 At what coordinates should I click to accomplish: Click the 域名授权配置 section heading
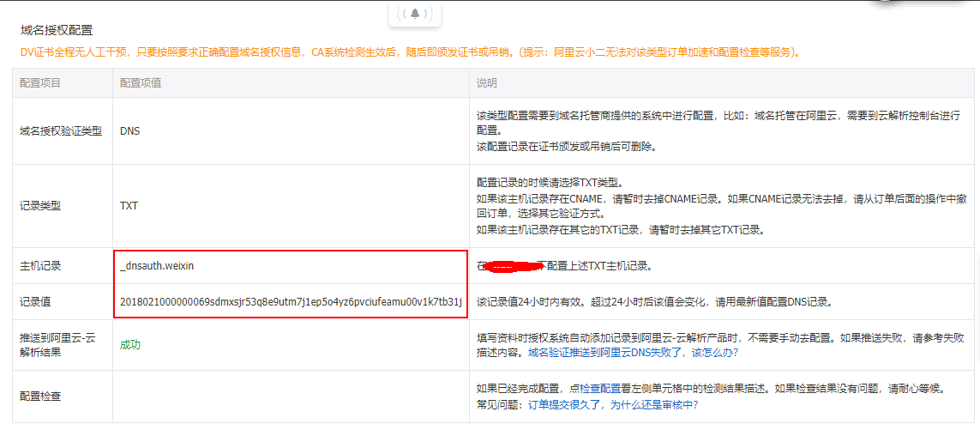tap(57, 30)
